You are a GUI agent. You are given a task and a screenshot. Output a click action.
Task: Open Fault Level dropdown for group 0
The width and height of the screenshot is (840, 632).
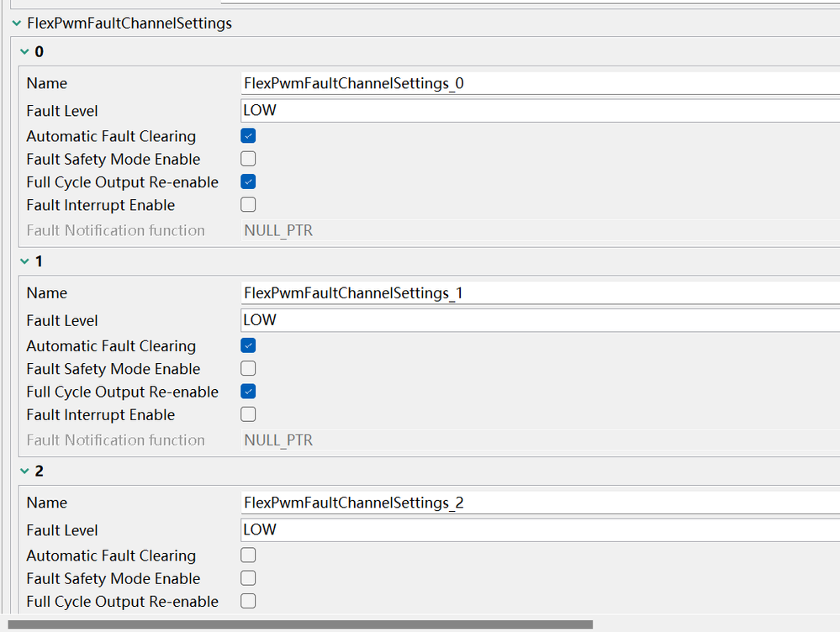coord(538,110)
